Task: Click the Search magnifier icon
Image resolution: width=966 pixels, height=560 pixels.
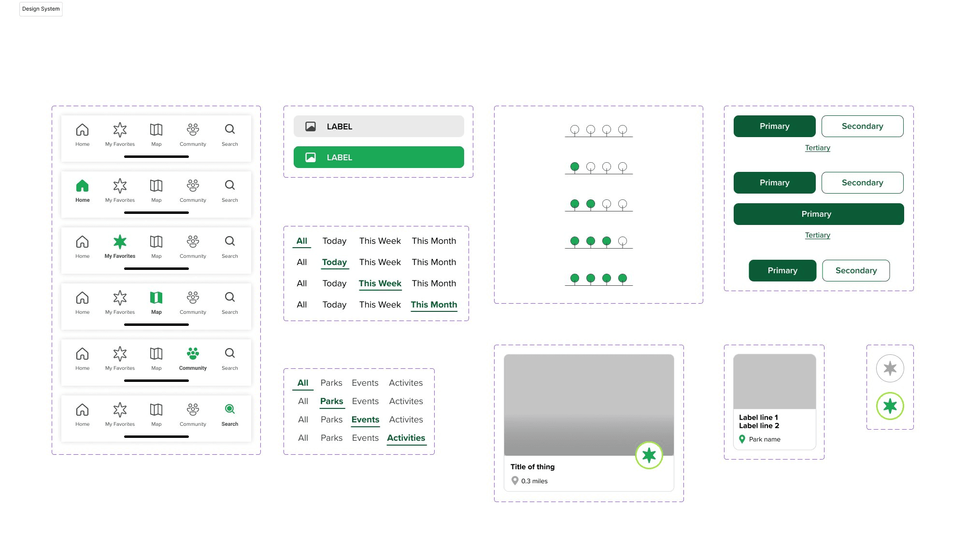Action: [x=229, y=129]
